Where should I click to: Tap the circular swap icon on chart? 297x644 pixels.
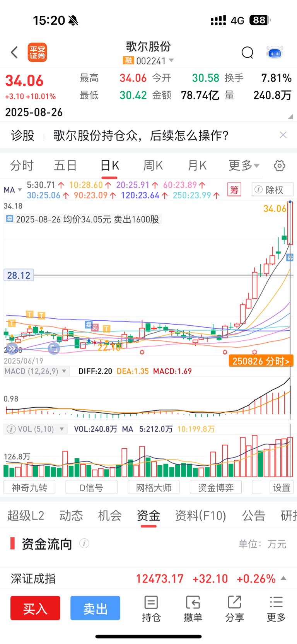click(54, 348)
